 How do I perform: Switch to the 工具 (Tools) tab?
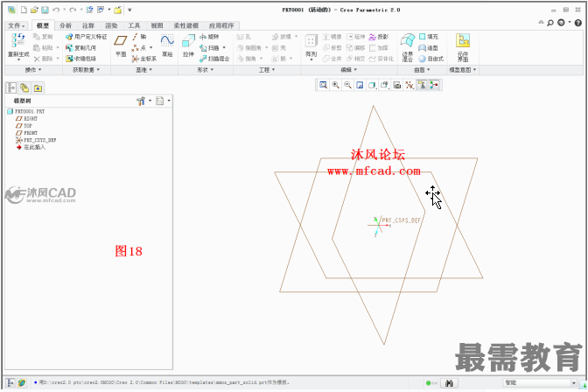[x=134, y=25]
